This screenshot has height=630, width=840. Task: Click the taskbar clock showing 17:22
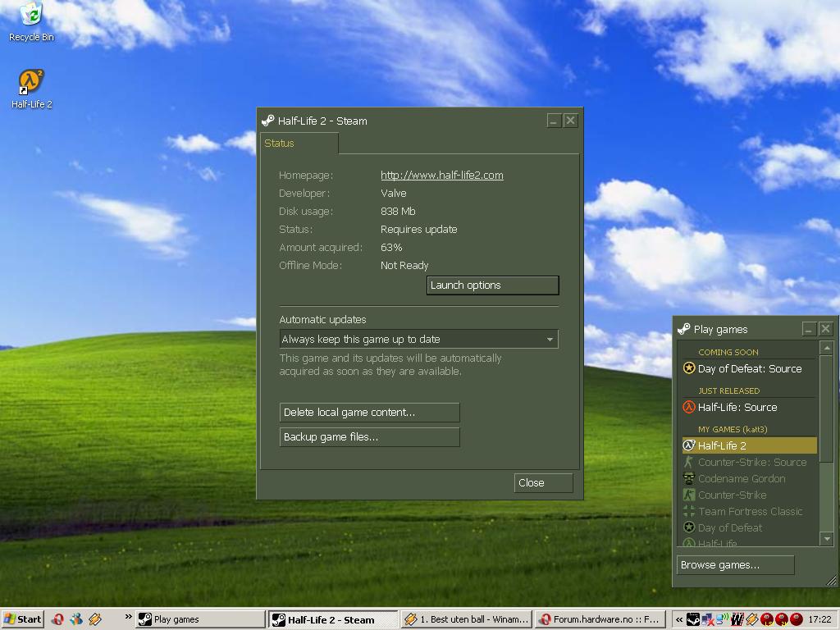[819, 619]
